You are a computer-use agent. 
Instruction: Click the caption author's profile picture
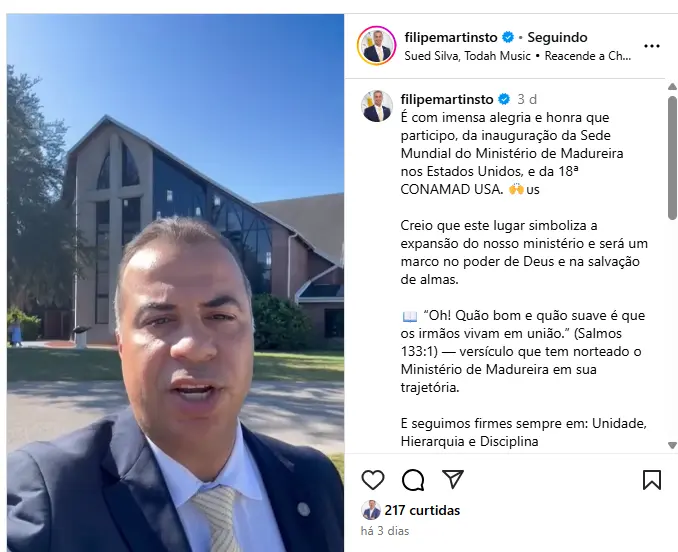(x=377, y=106)
